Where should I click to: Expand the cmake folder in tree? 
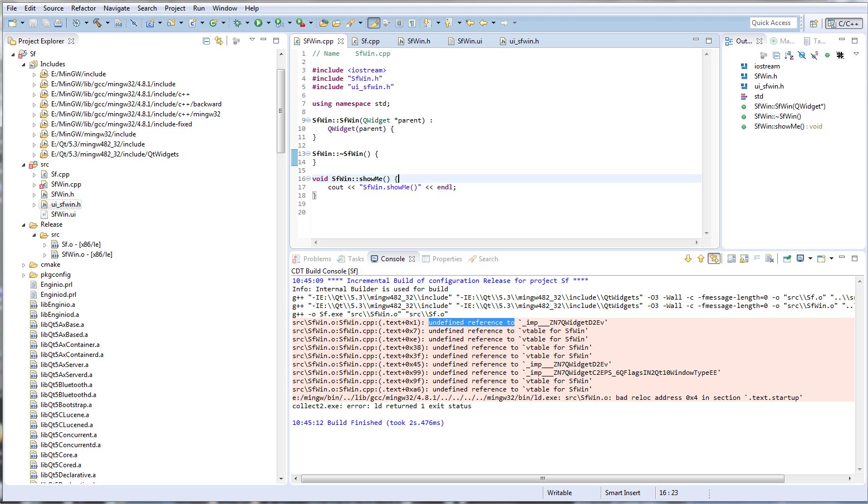(23, 265)
